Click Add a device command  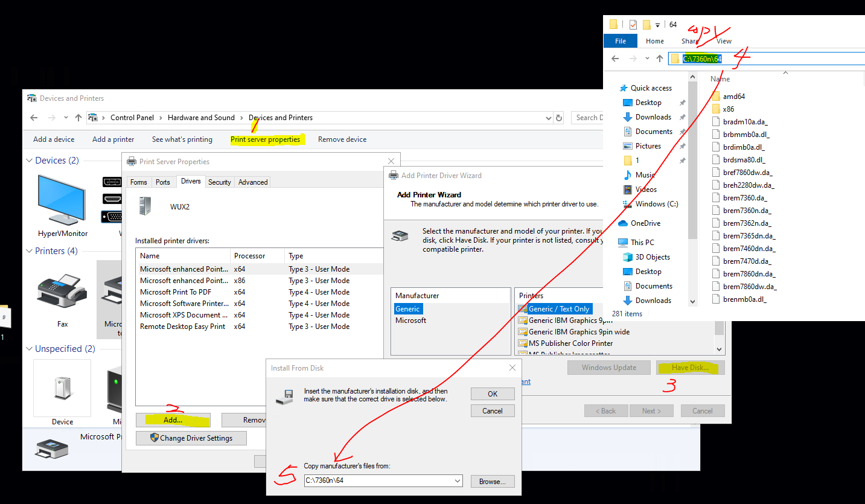54,139
